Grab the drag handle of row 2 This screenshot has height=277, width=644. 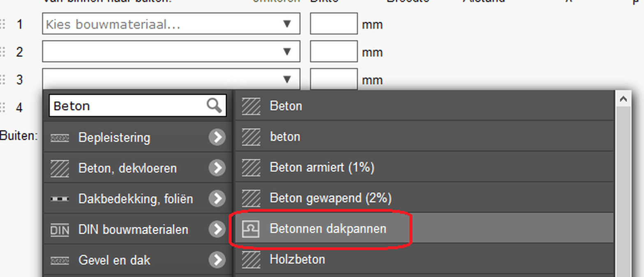coord(2,52)
